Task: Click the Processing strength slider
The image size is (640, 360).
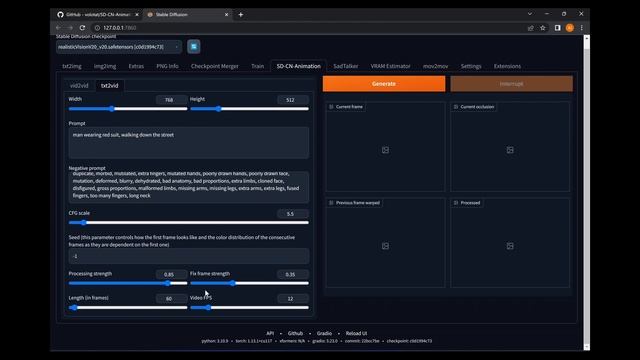Action: [128, 283]
